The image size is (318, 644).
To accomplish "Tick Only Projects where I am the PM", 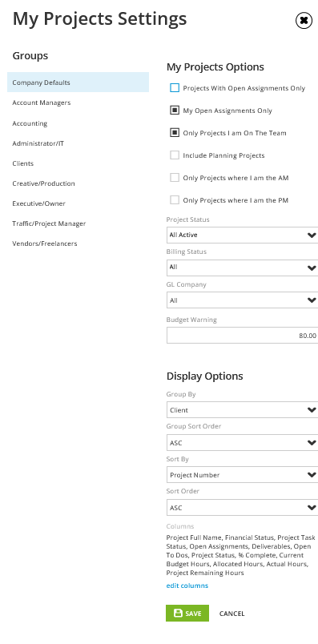I will click(x=175, y=200).
